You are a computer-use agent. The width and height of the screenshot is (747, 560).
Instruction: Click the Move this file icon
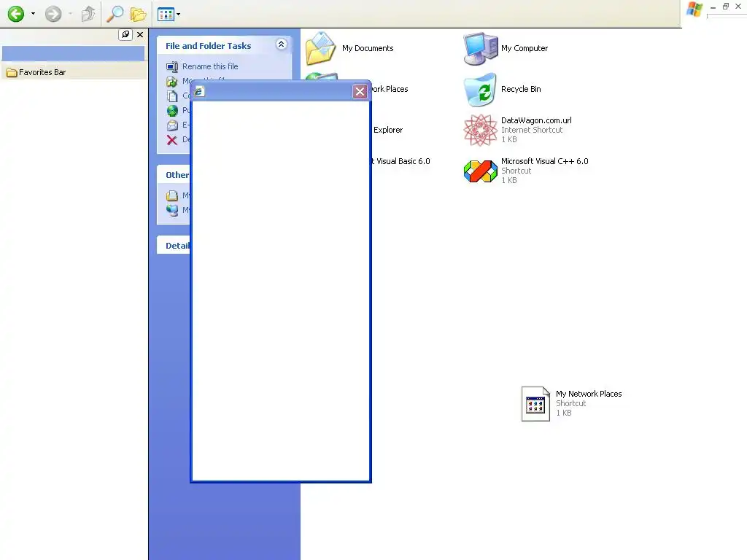pos(172,82)
